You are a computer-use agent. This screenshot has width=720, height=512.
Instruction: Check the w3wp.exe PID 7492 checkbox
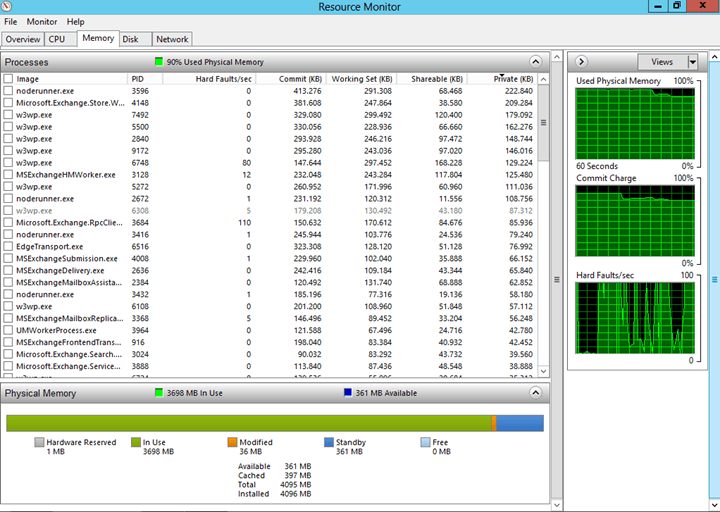8,115
